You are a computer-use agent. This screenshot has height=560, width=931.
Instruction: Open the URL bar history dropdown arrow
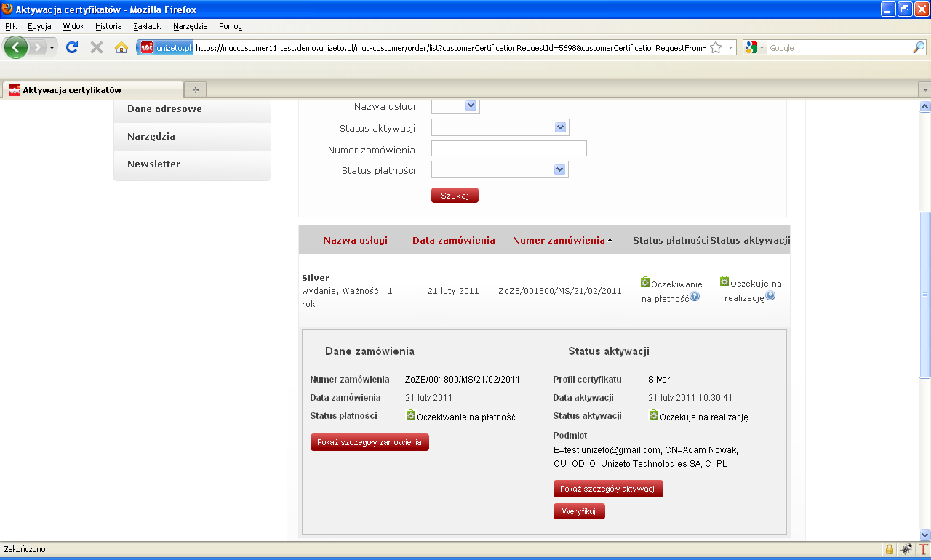coord(730,48)
